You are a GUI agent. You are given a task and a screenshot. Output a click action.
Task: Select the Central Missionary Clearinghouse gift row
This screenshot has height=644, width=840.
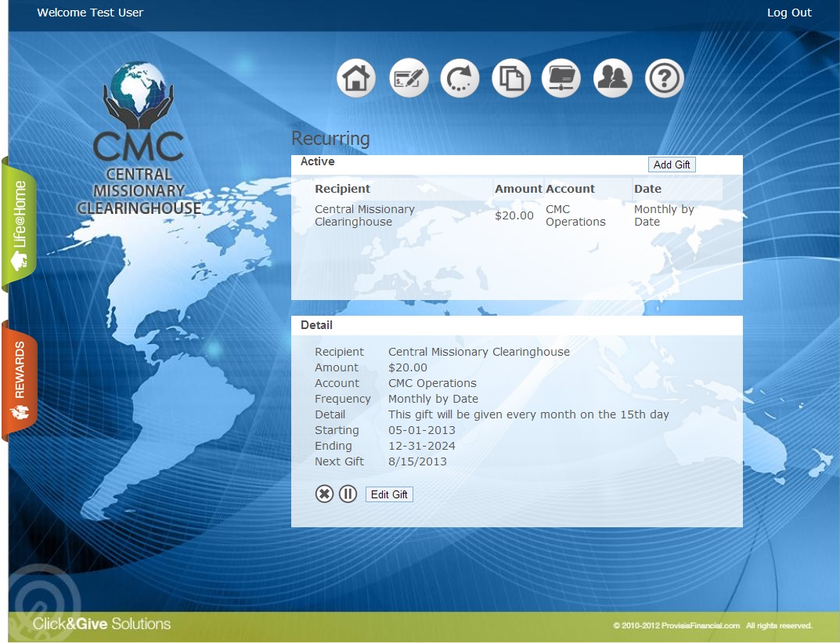pyautogui.click(x=517, y=215)
